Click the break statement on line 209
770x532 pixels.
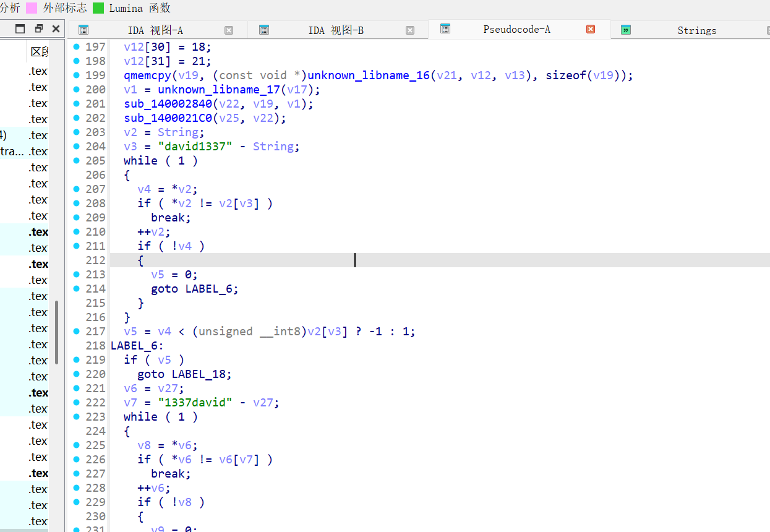[x=171, y=218]
